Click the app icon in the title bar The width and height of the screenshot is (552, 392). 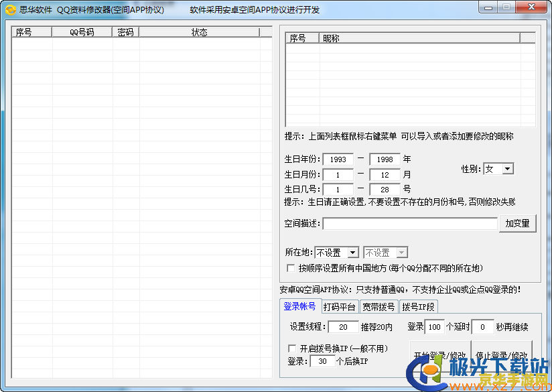[x=10, y=9]
